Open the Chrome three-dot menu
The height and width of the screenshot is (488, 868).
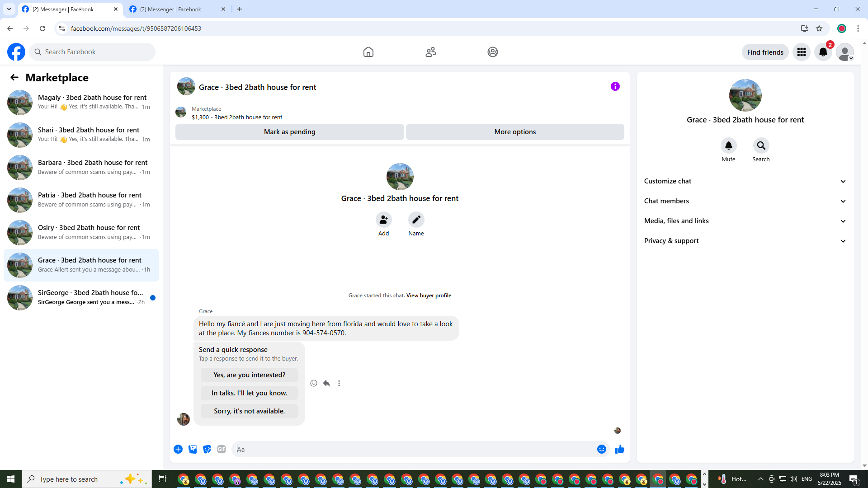point(858,28)
